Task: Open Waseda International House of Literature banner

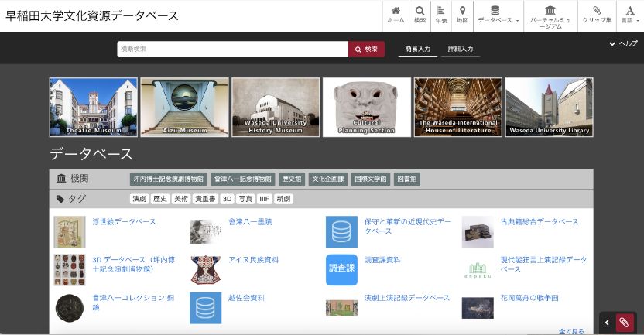Action: (x=458, y=107)
